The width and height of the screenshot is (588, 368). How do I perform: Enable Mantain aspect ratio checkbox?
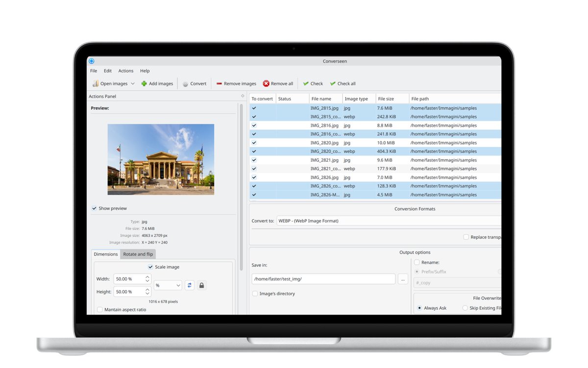[x=100, y=310]
